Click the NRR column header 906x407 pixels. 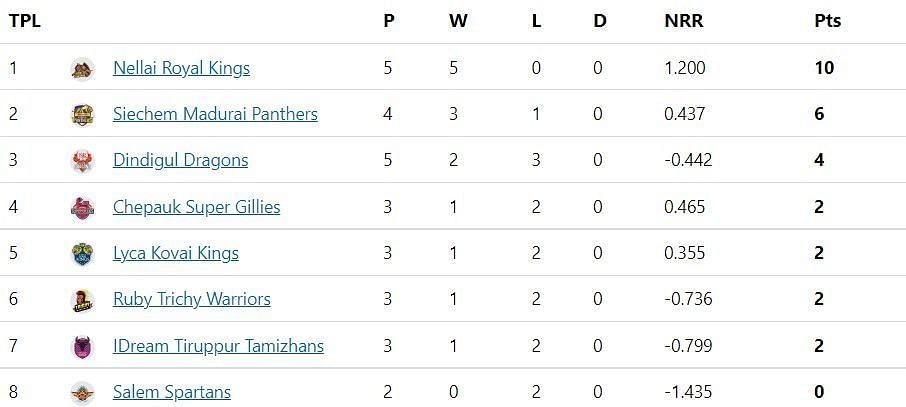683,21
